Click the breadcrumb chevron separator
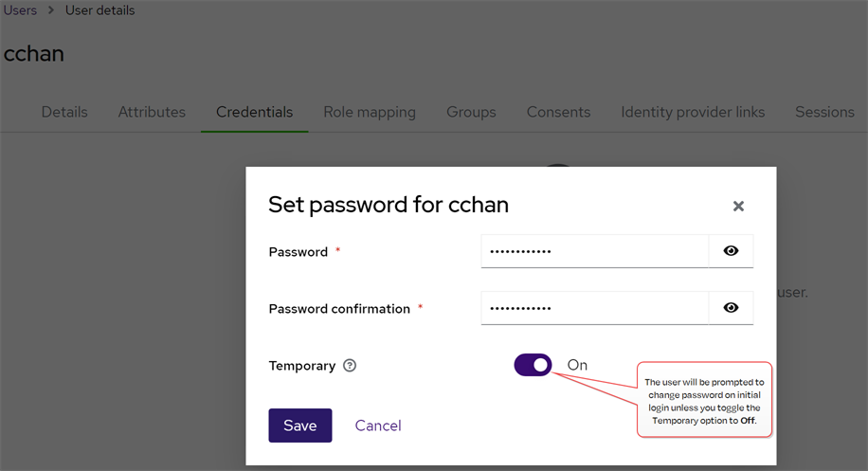 coord(51,10)
